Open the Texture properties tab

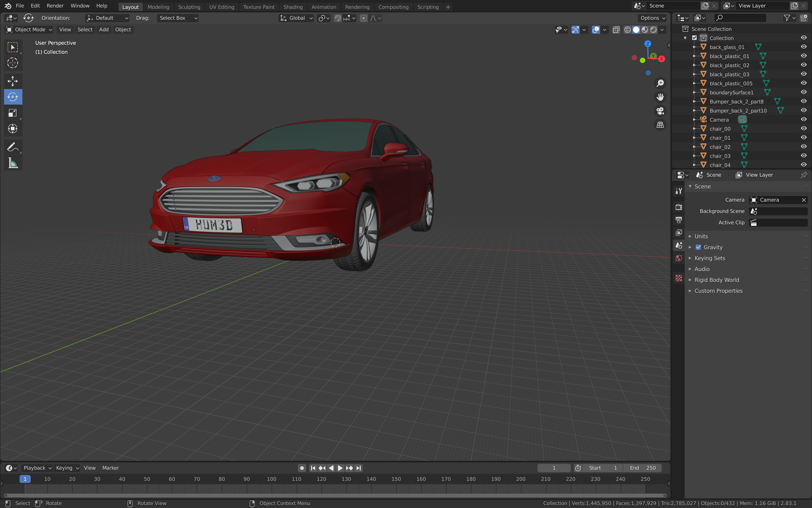coord(679,278)
